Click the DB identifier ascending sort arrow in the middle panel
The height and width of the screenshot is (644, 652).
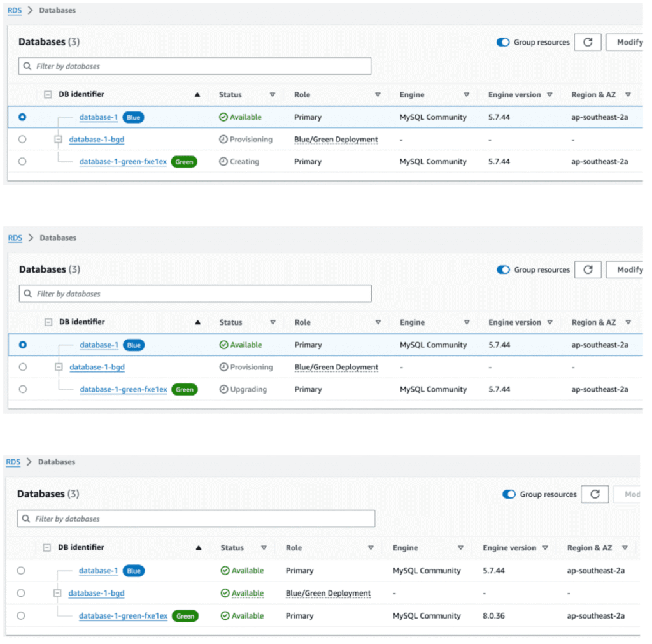click(x=198, y=322)
